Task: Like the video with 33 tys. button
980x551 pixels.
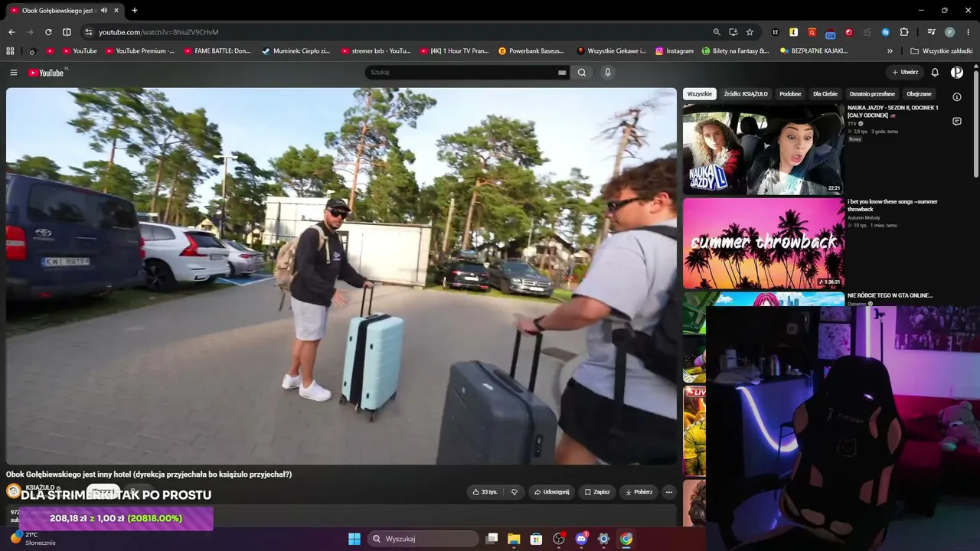Action: [x=485, y=492]
